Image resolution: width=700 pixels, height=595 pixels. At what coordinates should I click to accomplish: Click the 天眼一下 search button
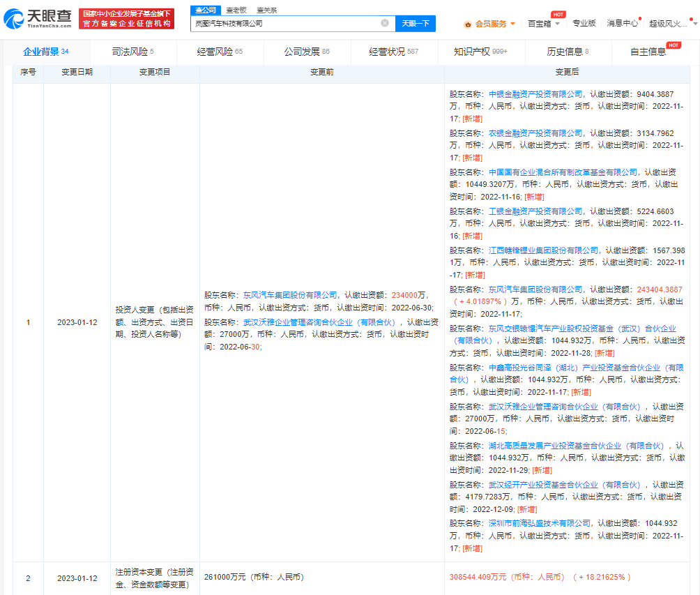415,23
